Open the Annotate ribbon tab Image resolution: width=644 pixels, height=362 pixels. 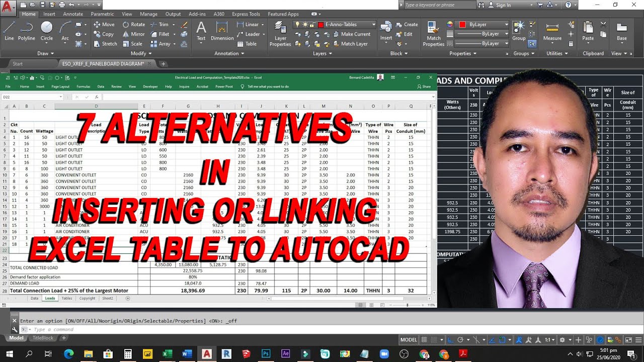[x=73, y=14]
